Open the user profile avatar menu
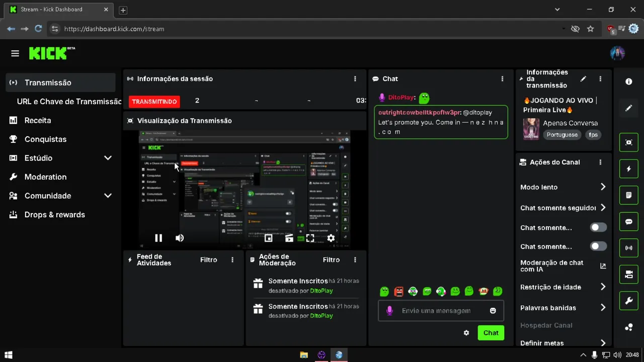This screenshot has height=362, width=644. click(x=617, y=53)
